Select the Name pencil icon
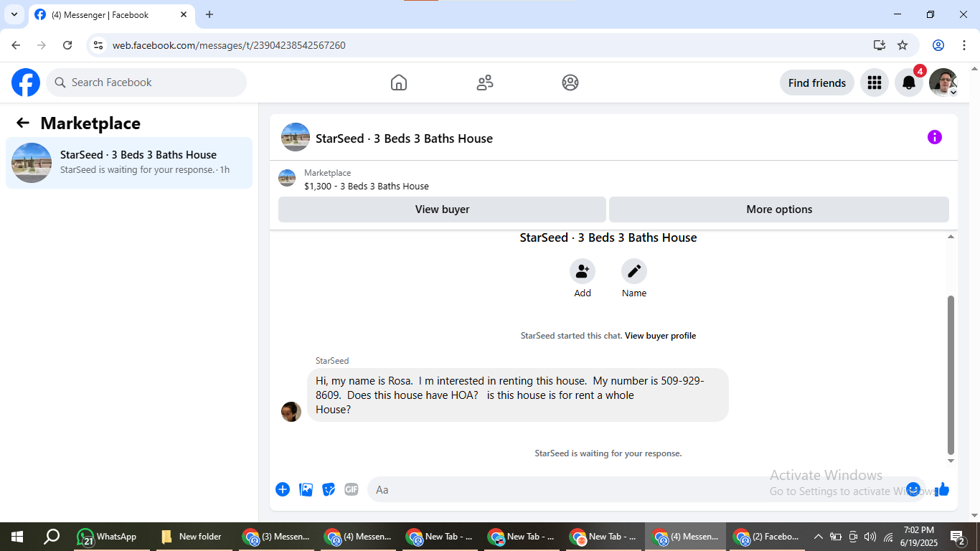The width and height of the screenshot is (980, 551). pyautogui.click(x=634, y=271)
